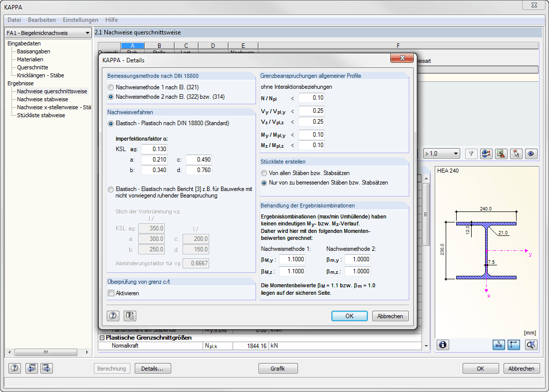Go to previous table with left arrow icon
Viewport: 549px width, 392px height.
coord(31,368)
